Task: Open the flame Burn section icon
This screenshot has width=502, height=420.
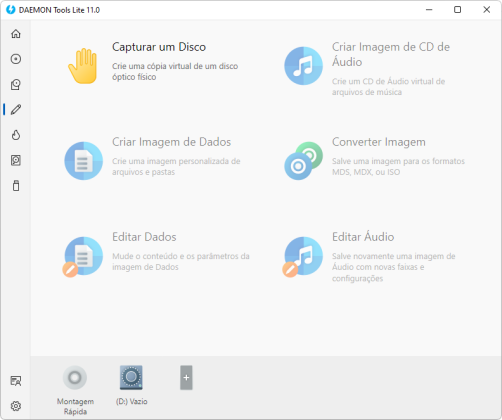Action: point(16,135)
